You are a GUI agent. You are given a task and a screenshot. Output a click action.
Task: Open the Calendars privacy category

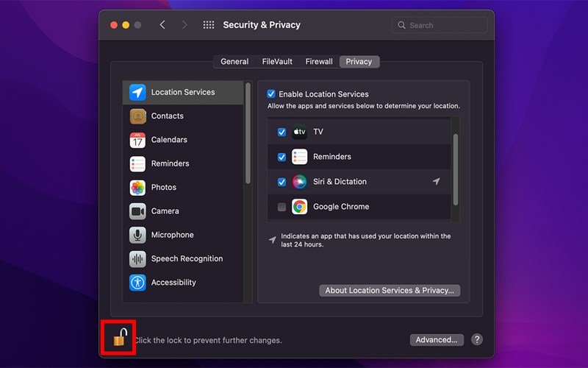(x=183, y=140)
